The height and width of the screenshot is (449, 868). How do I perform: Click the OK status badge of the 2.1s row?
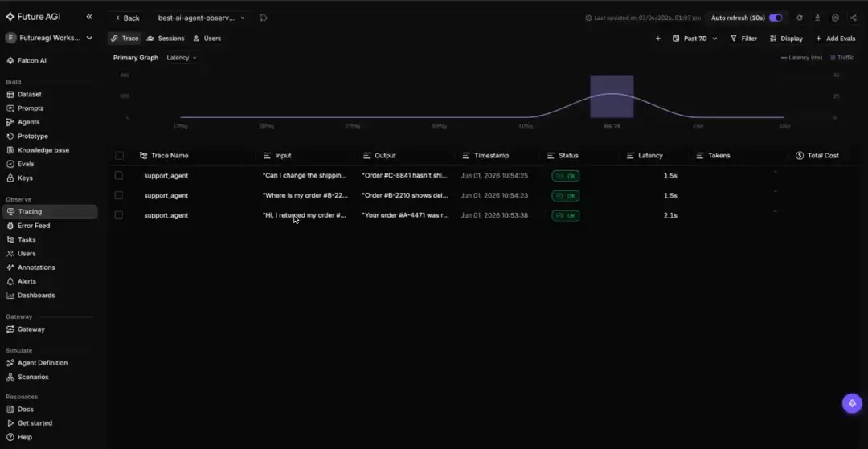coord(565,215)
